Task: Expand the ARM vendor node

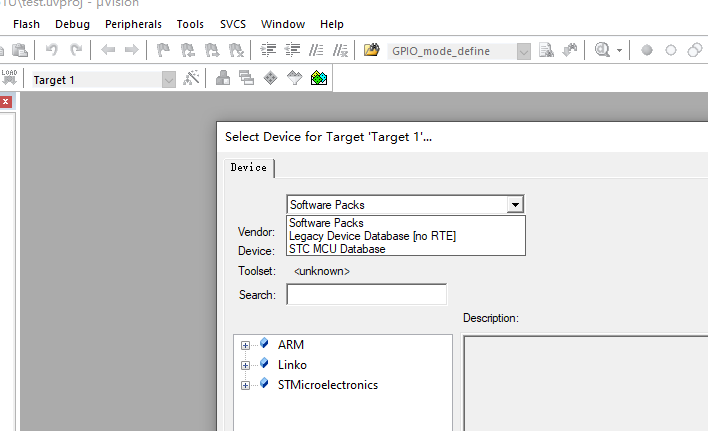Action: (245, 345)
